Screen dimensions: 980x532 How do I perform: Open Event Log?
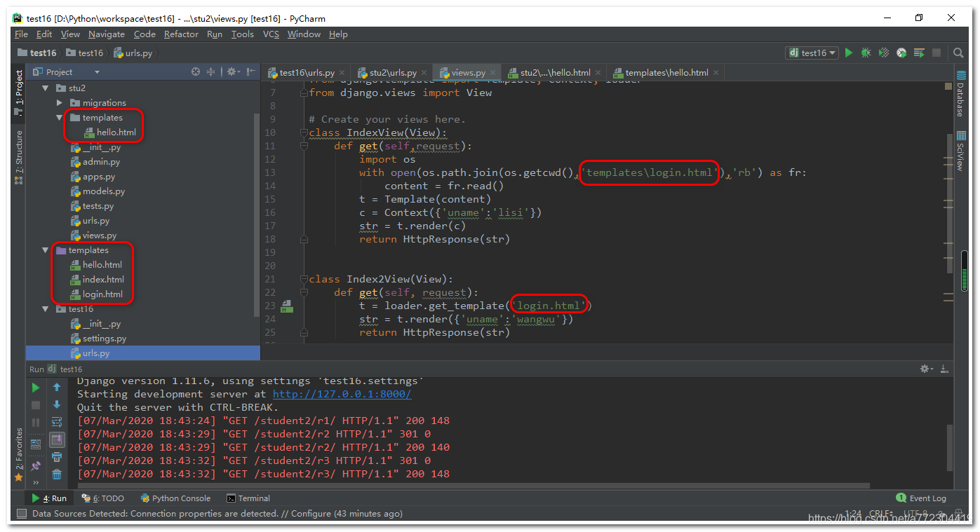tap(921, 498)
